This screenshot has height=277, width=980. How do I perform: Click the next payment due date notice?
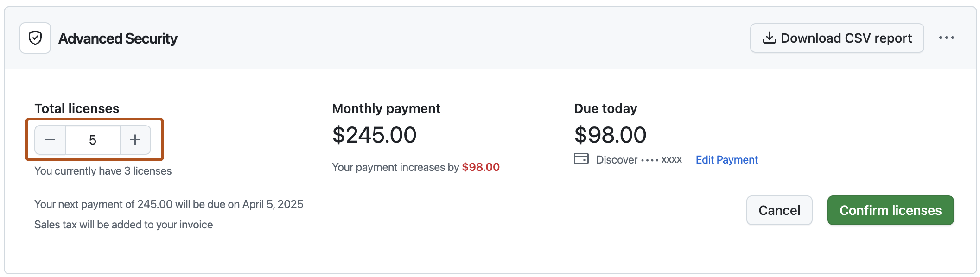click(169, 204)
